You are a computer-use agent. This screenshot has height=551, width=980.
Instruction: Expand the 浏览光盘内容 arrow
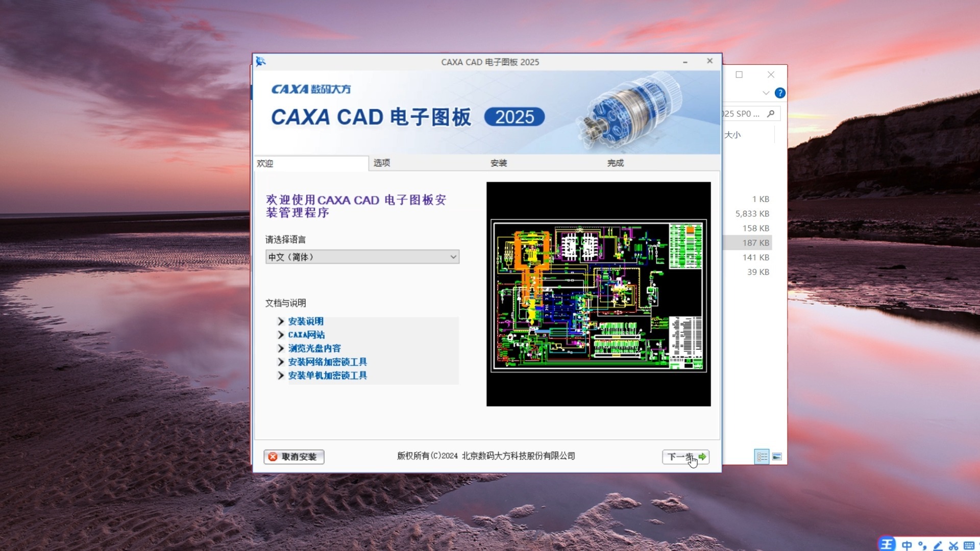(x=281, y=348)
